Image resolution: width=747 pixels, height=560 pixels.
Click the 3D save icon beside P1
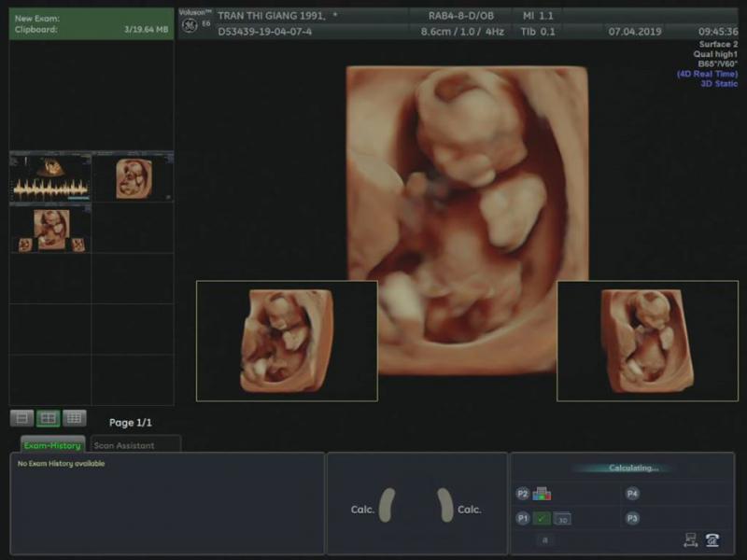(x=562, y=519)
